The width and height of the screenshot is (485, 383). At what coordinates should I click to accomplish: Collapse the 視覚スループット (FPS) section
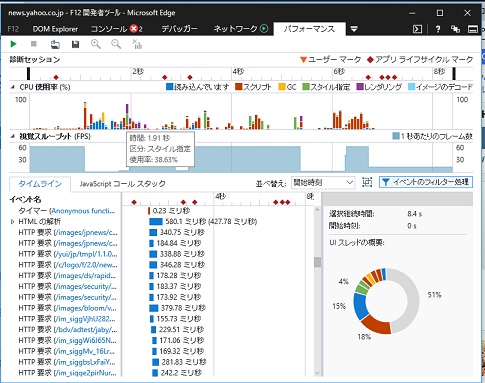[13, 136]
